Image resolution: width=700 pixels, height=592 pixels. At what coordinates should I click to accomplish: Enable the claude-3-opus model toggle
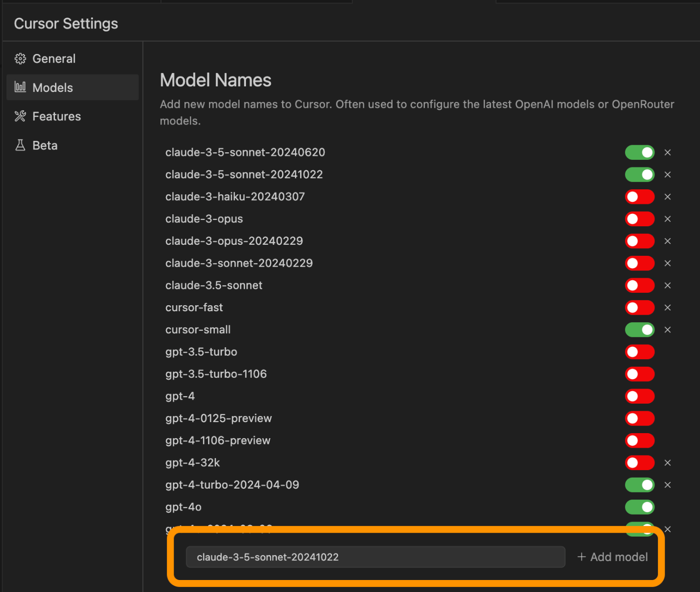tap(639, 219)
